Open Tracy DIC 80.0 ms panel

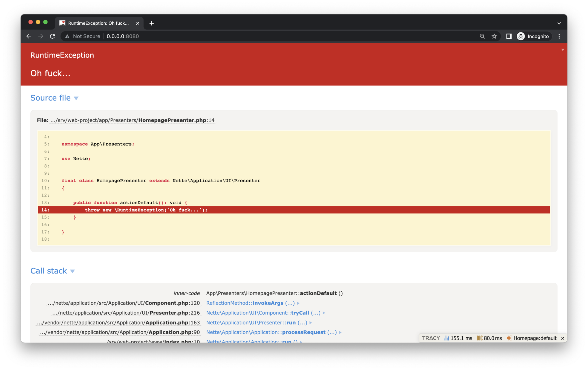pos(489,338)
